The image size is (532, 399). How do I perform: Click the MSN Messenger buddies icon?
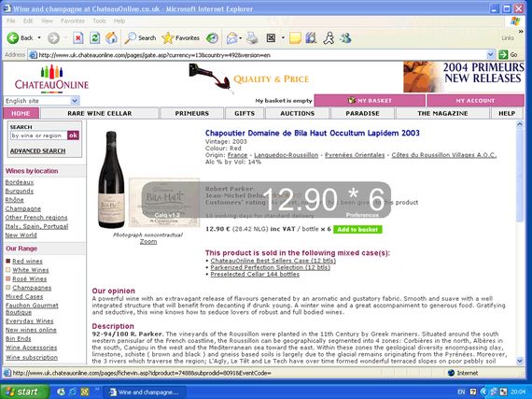[x=345, y=38]
